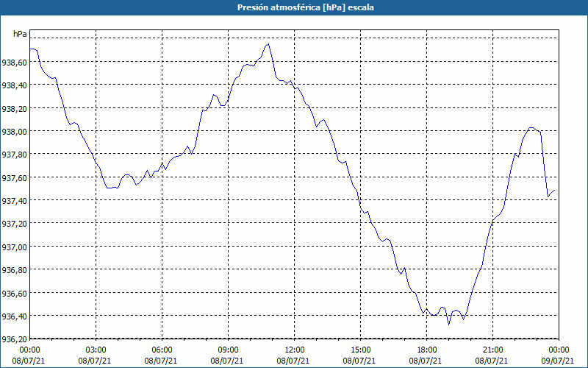Click the pressure curve minimum near 19:00
Screen dimensions: 588x368
pyautogui.click(x=448, y=325)
